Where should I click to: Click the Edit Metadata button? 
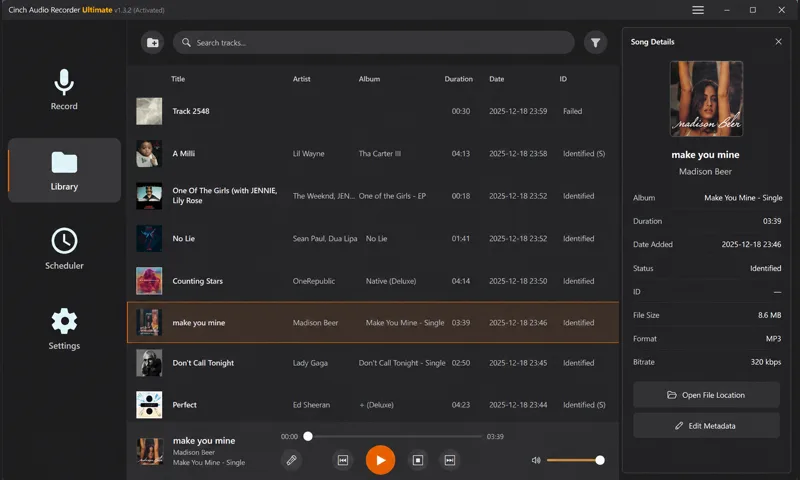706,426
